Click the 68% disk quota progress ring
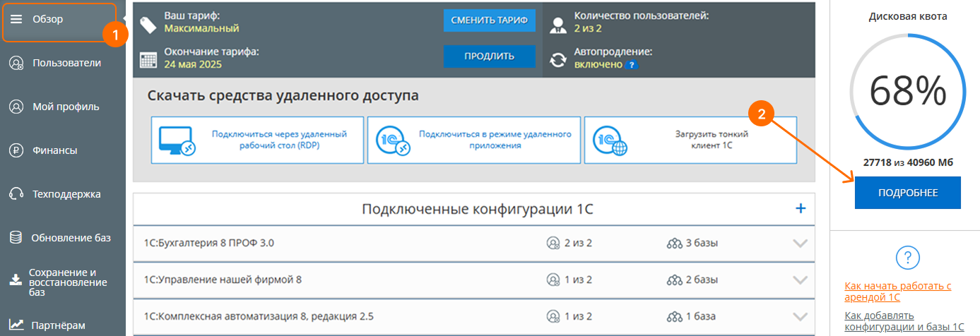980x336 pixels. point(907,90)
